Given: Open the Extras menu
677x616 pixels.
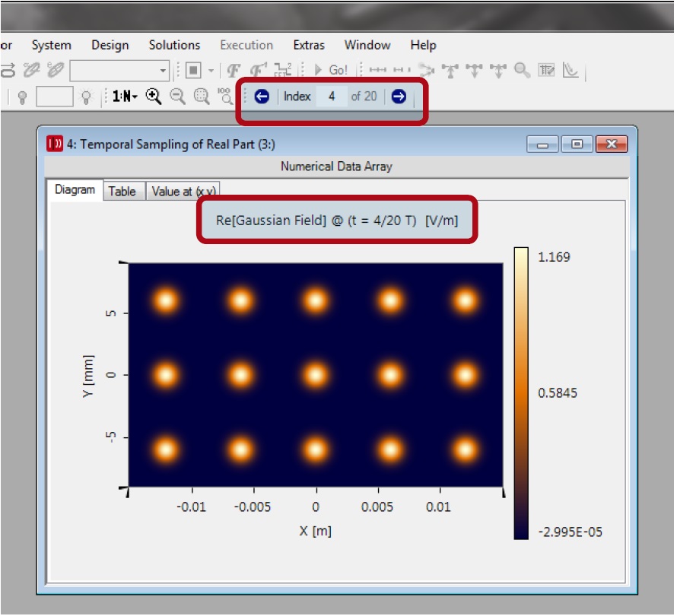Looking at the screenshot, I should click(x=309, y=45).
